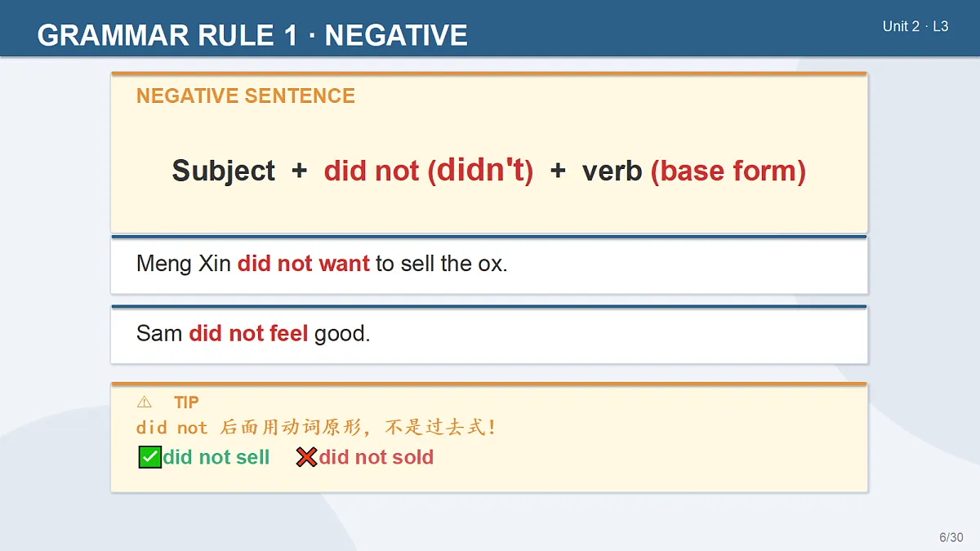Click the warning triangle icon beside TIP
Image resolution: width=980 pixels, height=551 pixels.
point(144,402)
